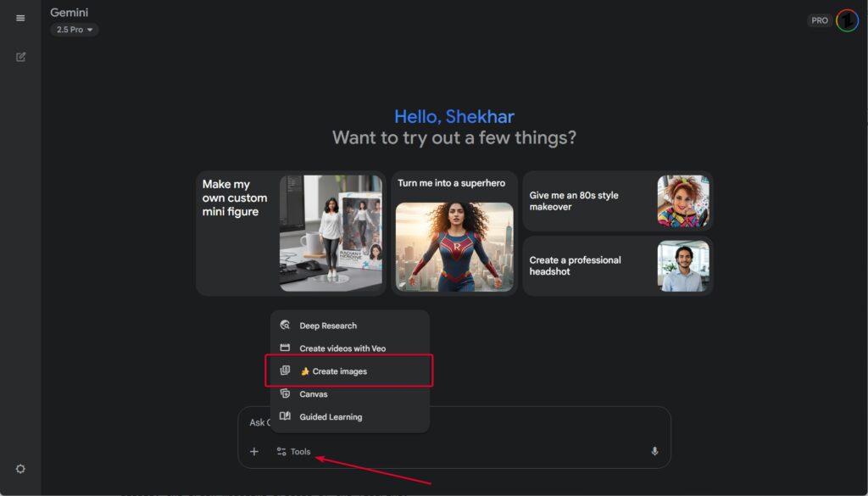The width and height of the screenshot is (868, 496).
Task: Toggle the Tools menu button
Action: point(294,452)
